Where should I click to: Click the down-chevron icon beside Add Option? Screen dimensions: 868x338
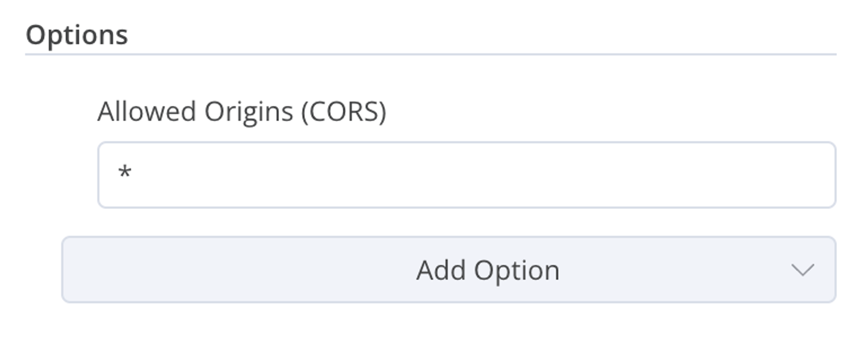pyautogui.click(x=803, y=270)
